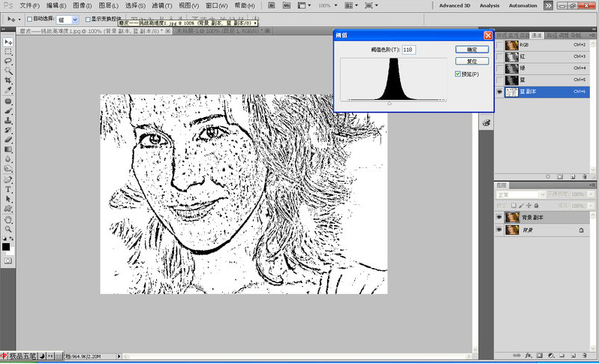The width and height of the screenshot is (599, 364).
Task: Click the 阈值色阶 threshold level input field
Action: [409, 50]
